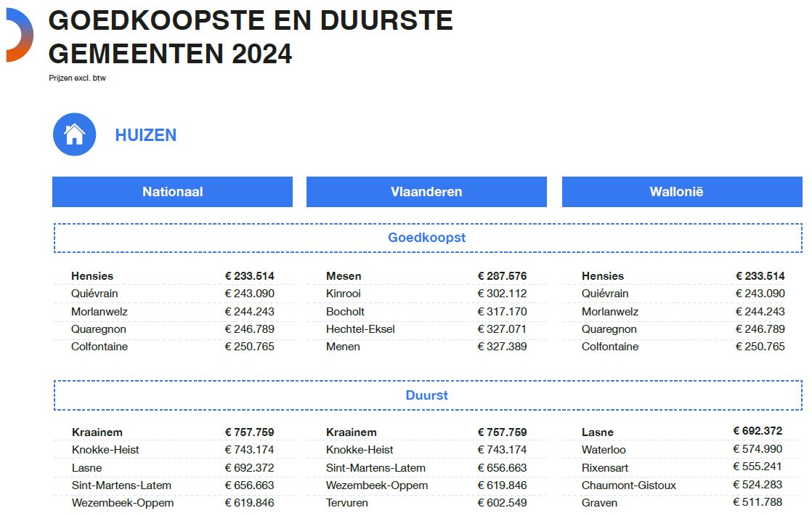Select the Rixensart row name

605,468
